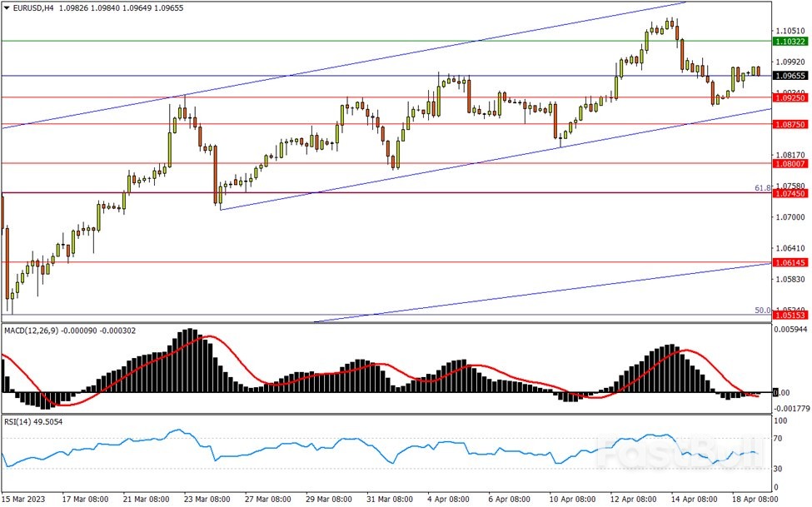Select the red 1.09250 level label
The image size is (812, 507).
coord(788,97)
